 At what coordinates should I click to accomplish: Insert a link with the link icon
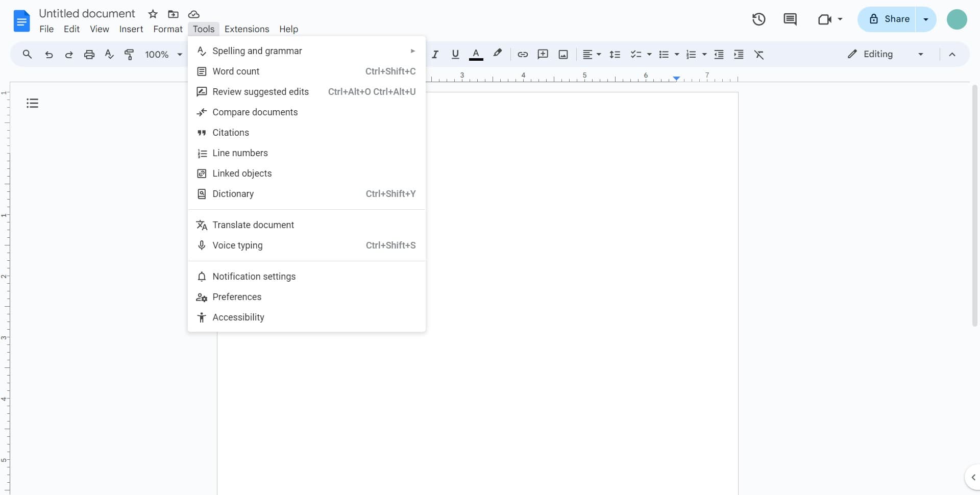pyautogui.click(x=522, y=54)
